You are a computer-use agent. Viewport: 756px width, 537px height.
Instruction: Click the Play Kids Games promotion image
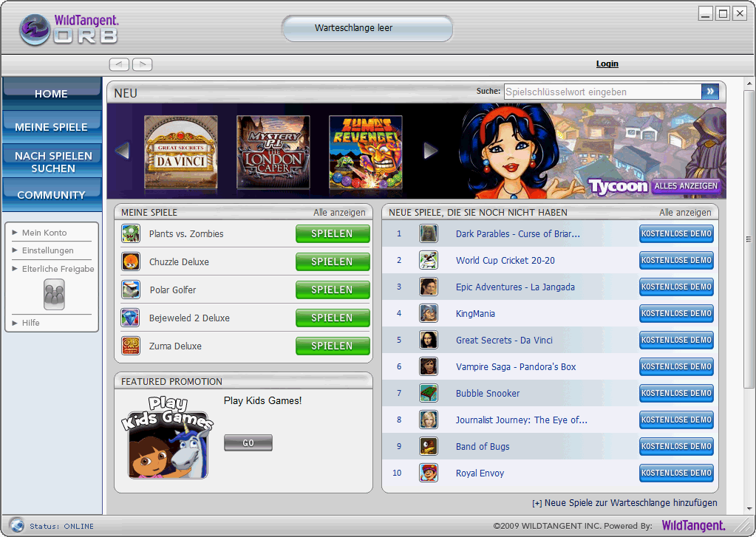[x=167, y=437]
